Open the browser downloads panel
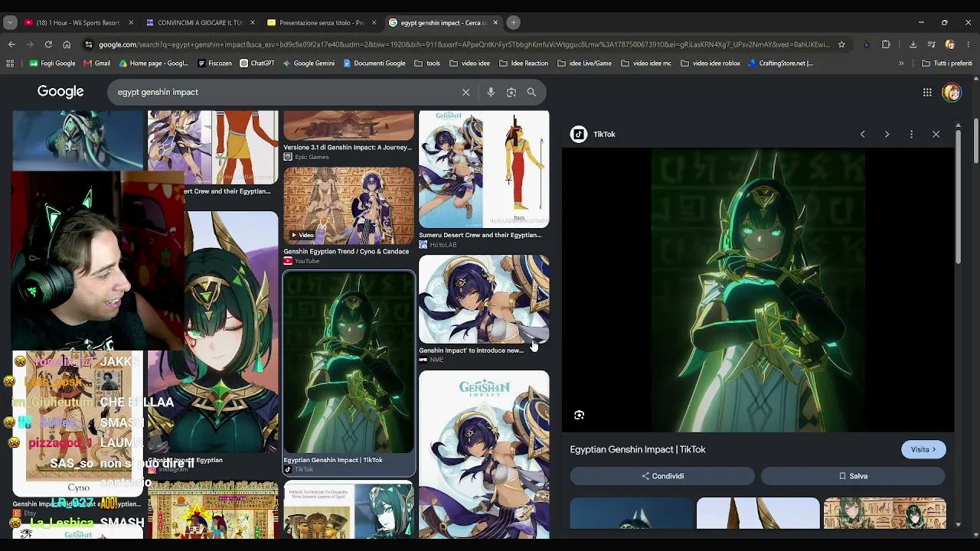 913,44
